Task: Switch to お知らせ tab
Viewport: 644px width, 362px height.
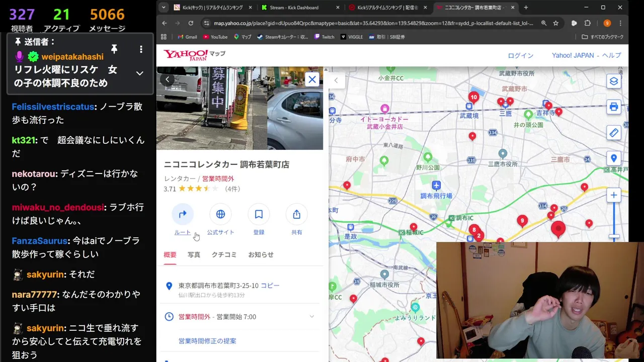Action: click(261, 254)
